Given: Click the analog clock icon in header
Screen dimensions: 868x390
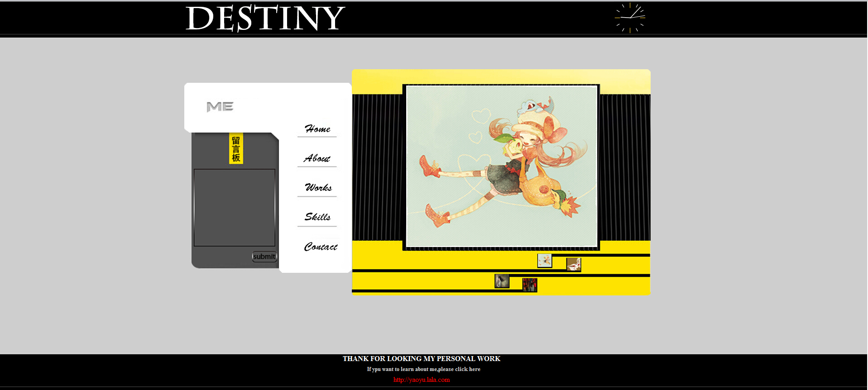Looking at the screenshot, I should pyautogui.click(x=630, y=18).
